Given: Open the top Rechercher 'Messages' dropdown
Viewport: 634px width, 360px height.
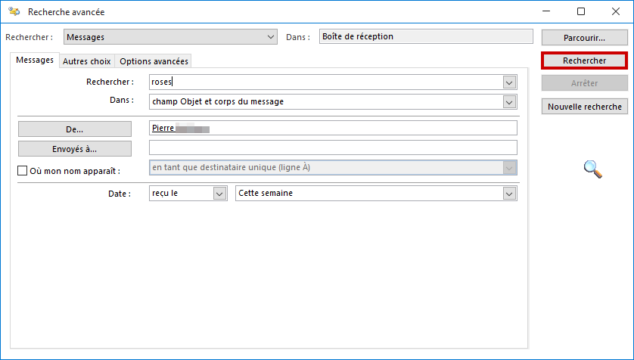Looking at the screenshot, I should pyautogui.click(x=170, y=37).
